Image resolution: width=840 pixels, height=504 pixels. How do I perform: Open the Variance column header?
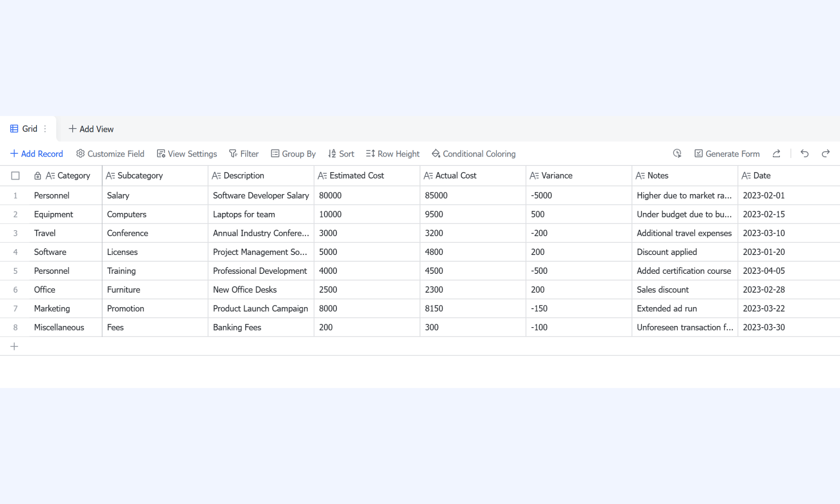coord(579,176)
